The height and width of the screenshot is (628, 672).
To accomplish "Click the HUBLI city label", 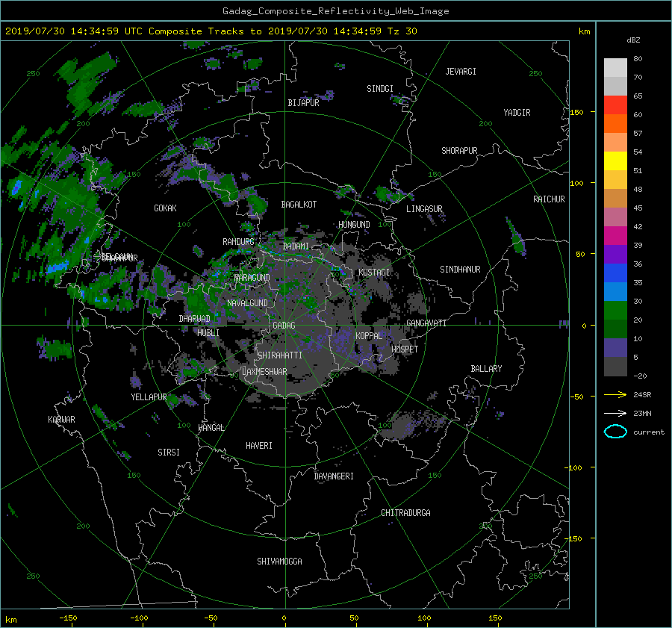I will pos(208,333).
